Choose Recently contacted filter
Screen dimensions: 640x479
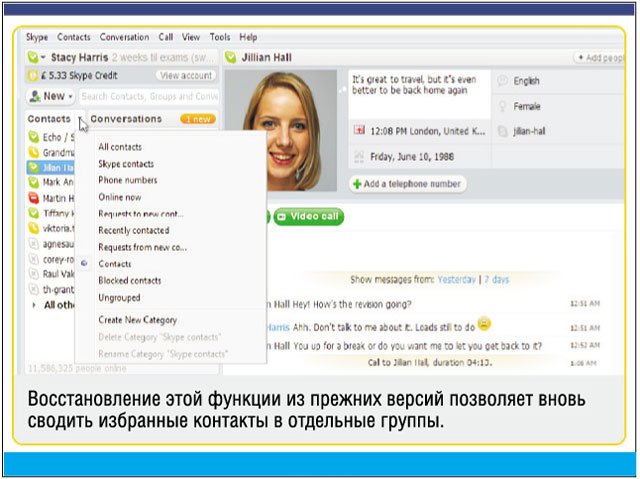134,230
